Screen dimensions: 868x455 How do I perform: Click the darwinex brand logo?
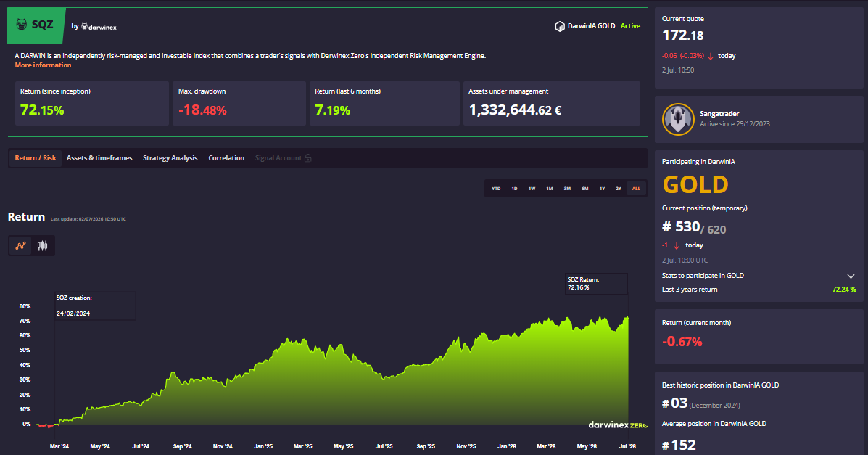click(x=99, y=27)
